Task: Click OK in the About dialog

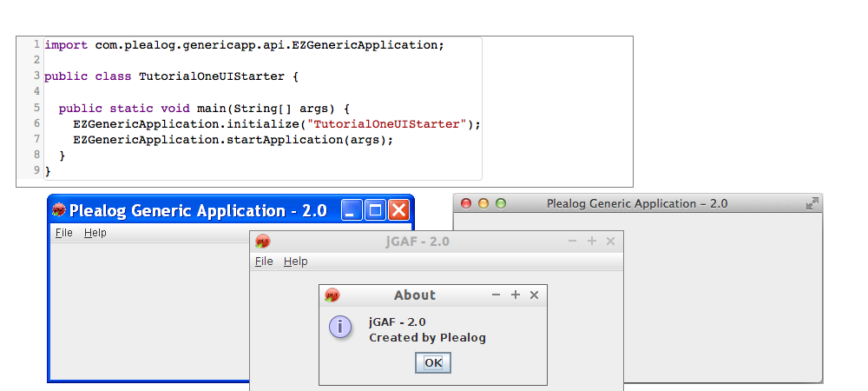Action: [433, 362]
